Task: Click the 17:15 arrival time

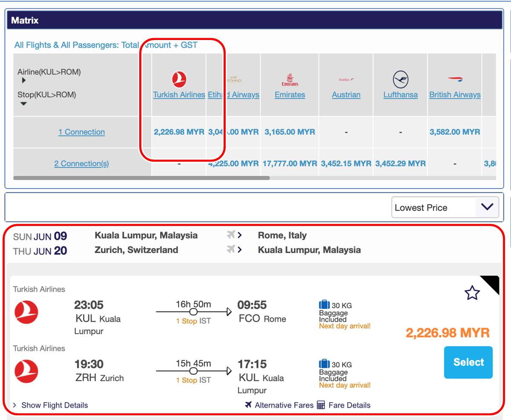Action: pyautogui.click(x=252, y=364)
